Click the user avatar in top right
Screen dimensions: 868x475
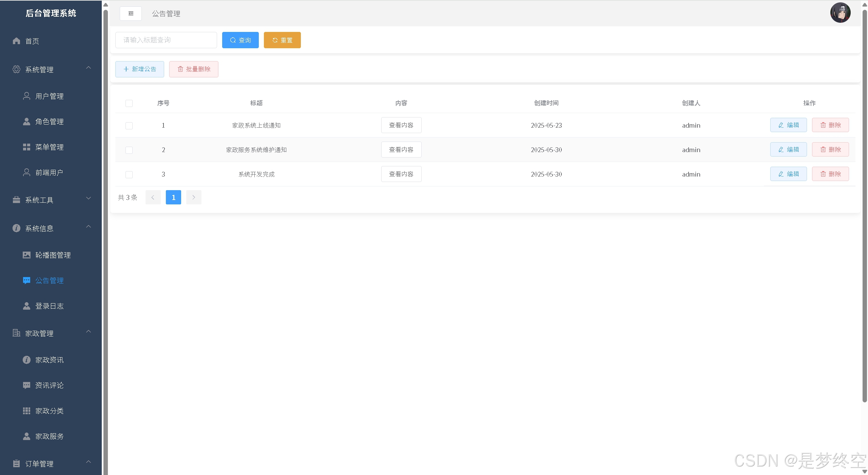pyautogui.click(x=840, y=13)
